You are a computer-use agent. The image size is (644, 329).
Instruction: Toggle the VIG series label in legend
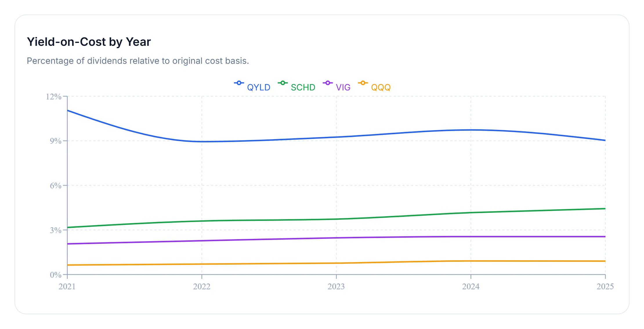343,87
